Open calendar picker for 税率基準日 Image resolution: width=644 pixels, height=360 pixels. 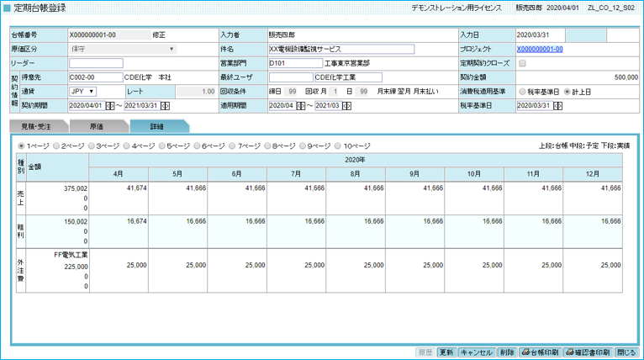pyautogui.click(x=557, y=106)
